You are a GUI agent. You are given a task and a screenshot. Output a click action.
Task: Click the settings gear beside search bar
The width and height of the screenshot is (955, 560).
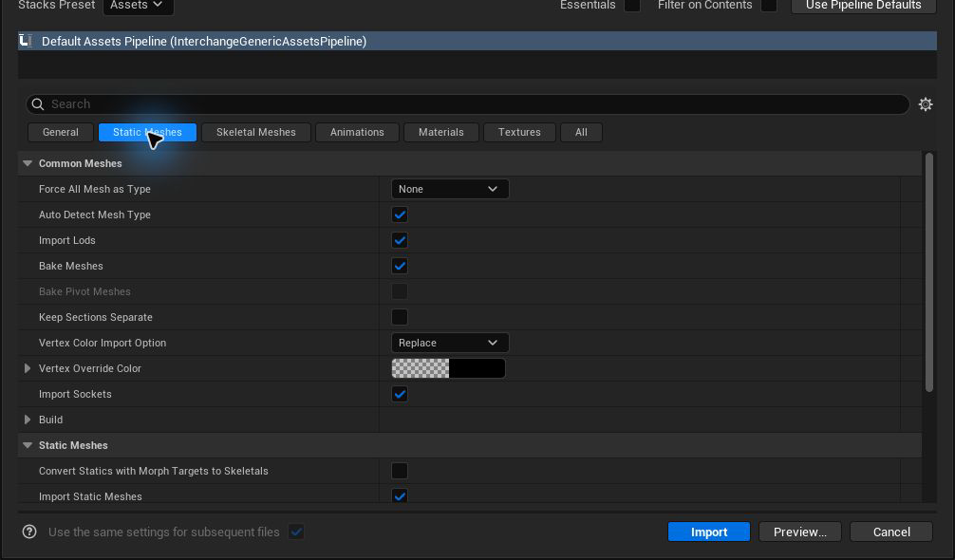click(x=926, y=104)
